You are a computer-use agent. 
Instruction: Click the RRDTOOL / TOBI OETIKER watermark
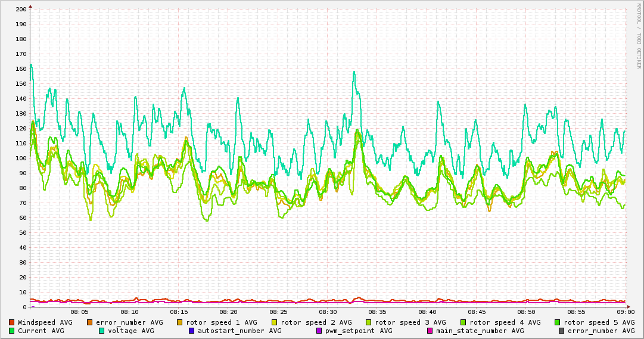click(638, 36)
